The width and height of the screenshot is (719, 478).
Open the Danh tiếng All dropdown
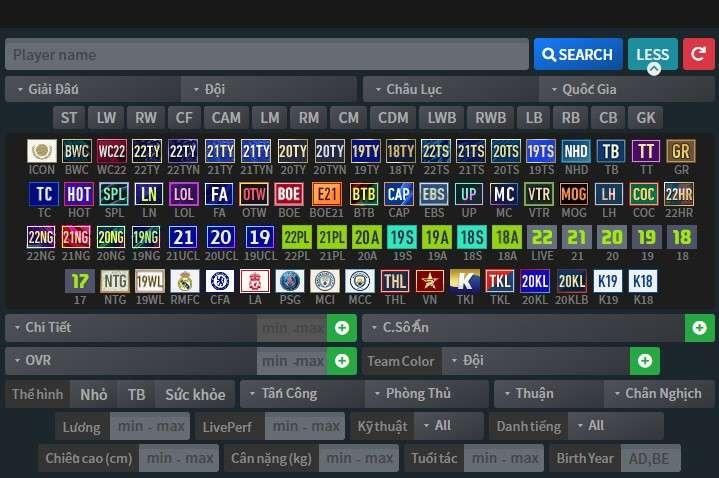click(x=615, y=426)
